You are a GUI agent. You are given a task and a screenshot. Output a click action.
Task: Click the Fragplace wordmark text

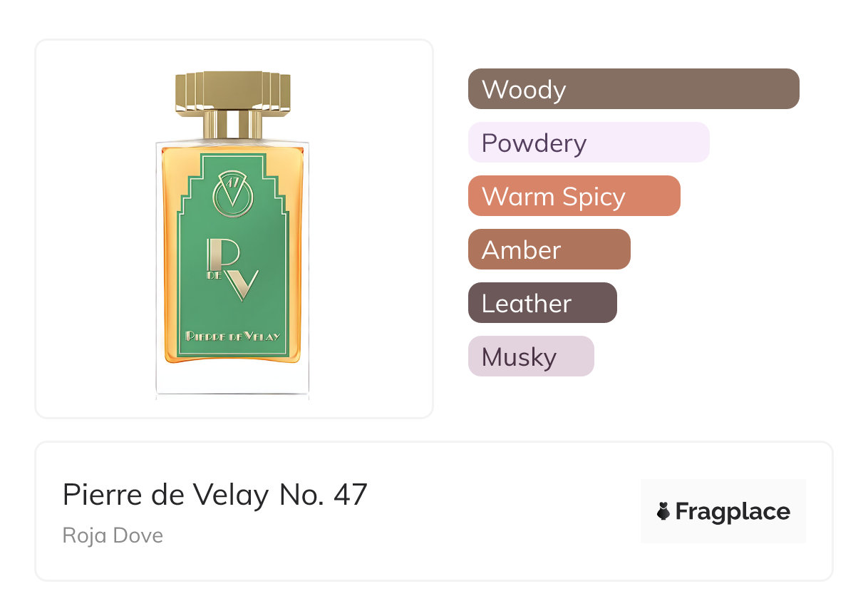(x=733, y=511)
